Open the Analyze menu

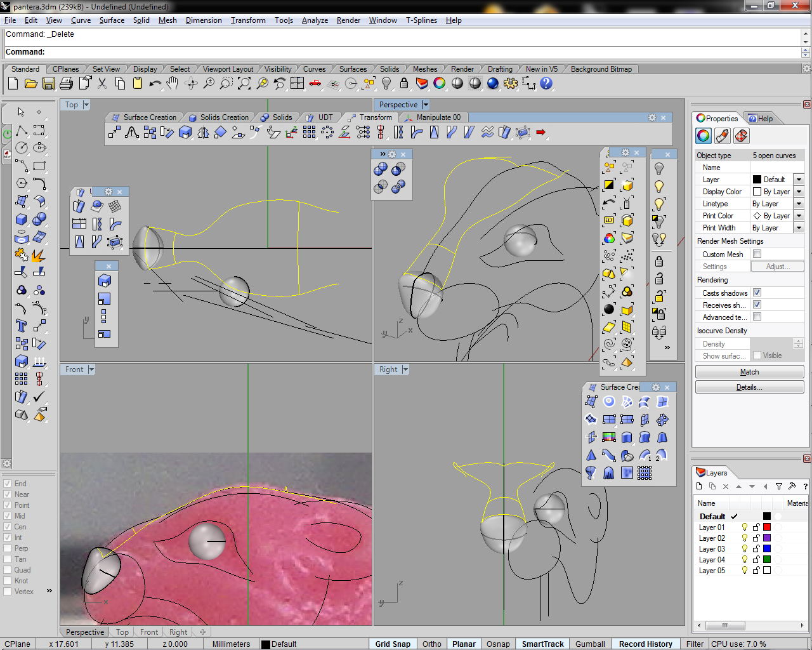coord(315,20)
